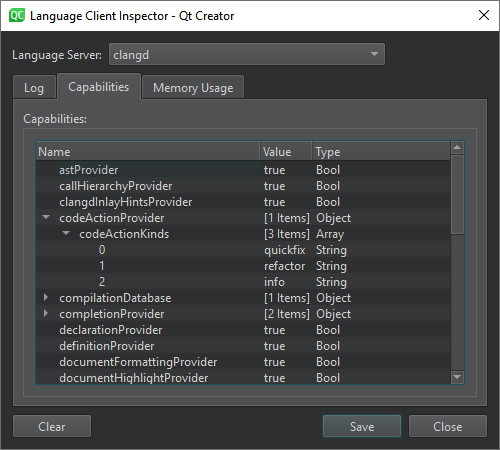Select the Capabilities tab
Image resolution: width=500 pixels, height=450 pixels.
pyautogui.click(x=99, y=87)
